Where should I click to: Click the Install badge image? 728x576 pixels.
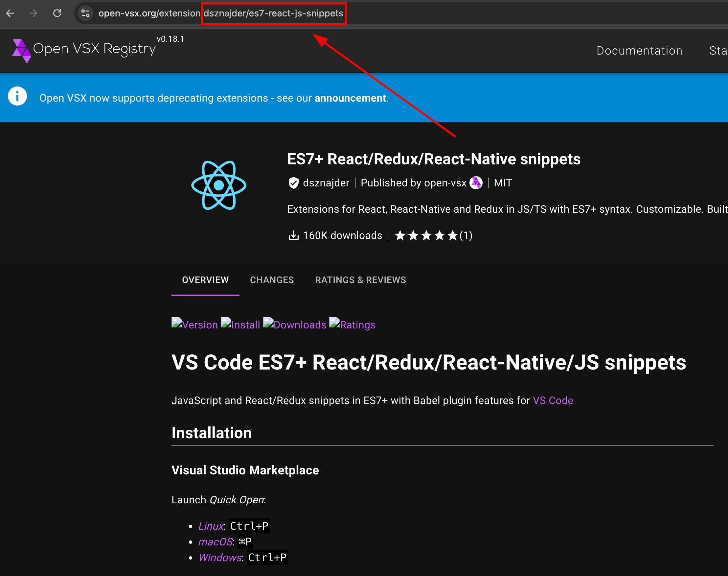tap(240, 324)
